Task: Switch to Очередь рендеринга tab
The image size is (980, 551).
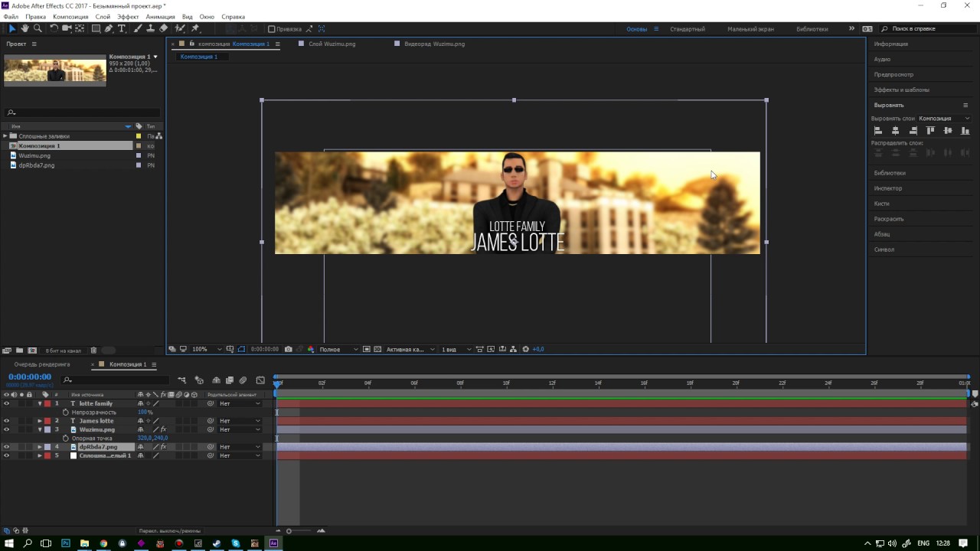Action: 41,364
